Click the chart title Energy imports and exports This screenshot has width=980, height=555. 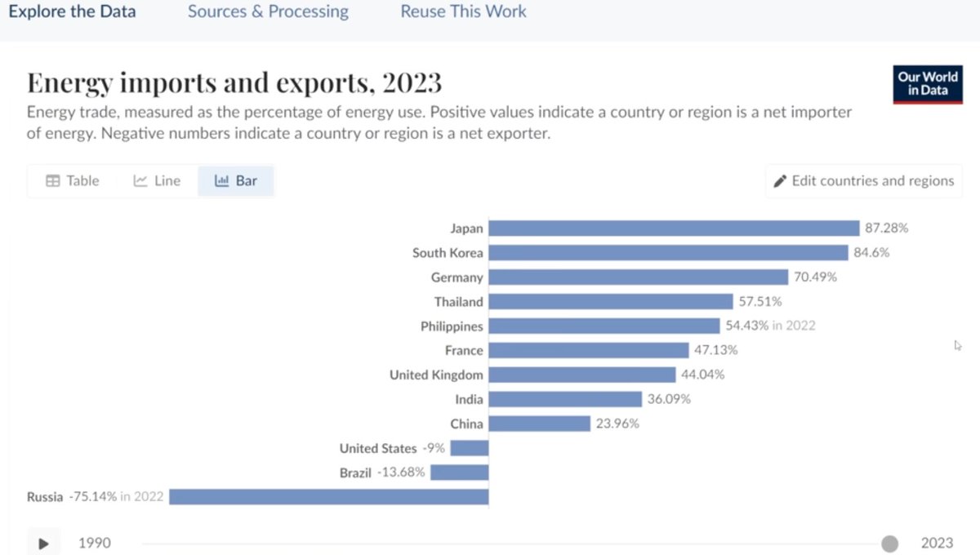click(x=234, y=83)
